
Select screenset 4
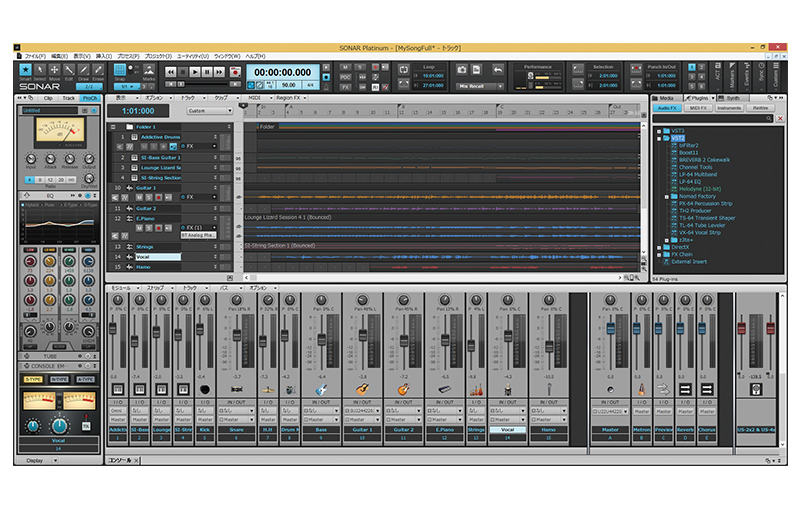[701, 77]
